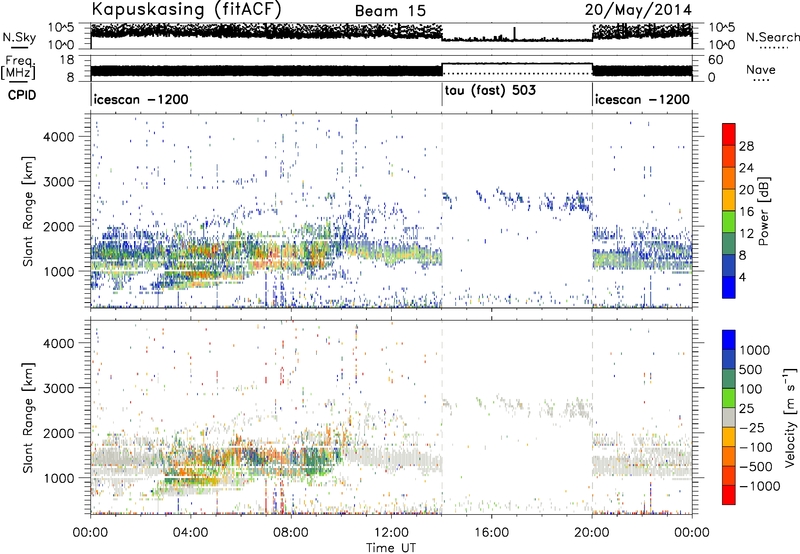
Task: Click the 'Velocity [m s-1]' colorbar label
Action: 790,417
